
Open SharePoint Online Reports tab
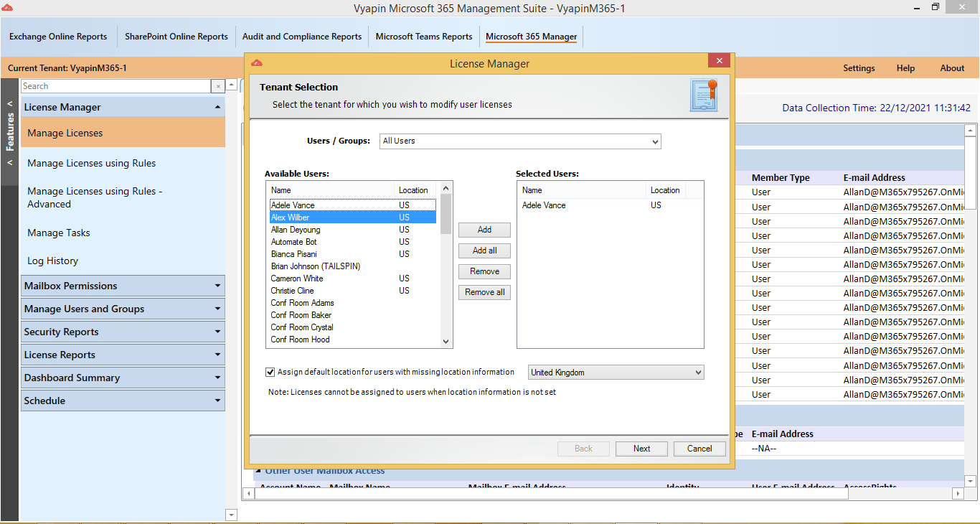click(x=176, y=37)
